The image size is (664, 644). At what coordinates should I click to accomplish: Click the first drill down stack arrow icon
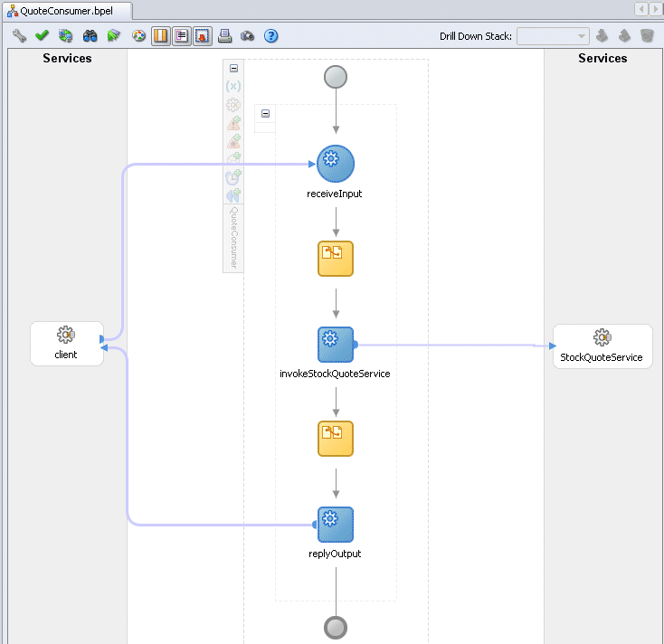point(602,36)
